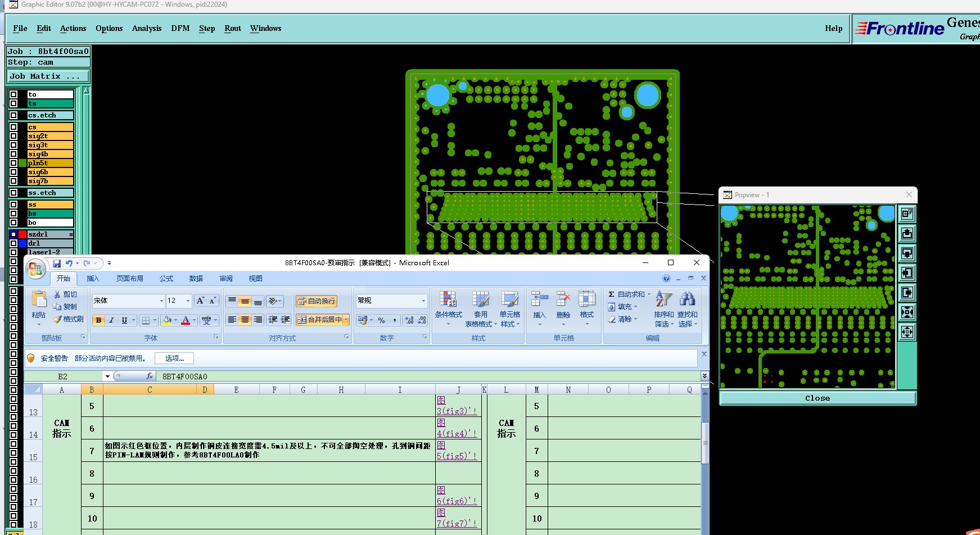The width and height of the screenshot is (980, 535).
Task: Toggle the checkbox of layer ss.etch
Action: pos(13,193)
